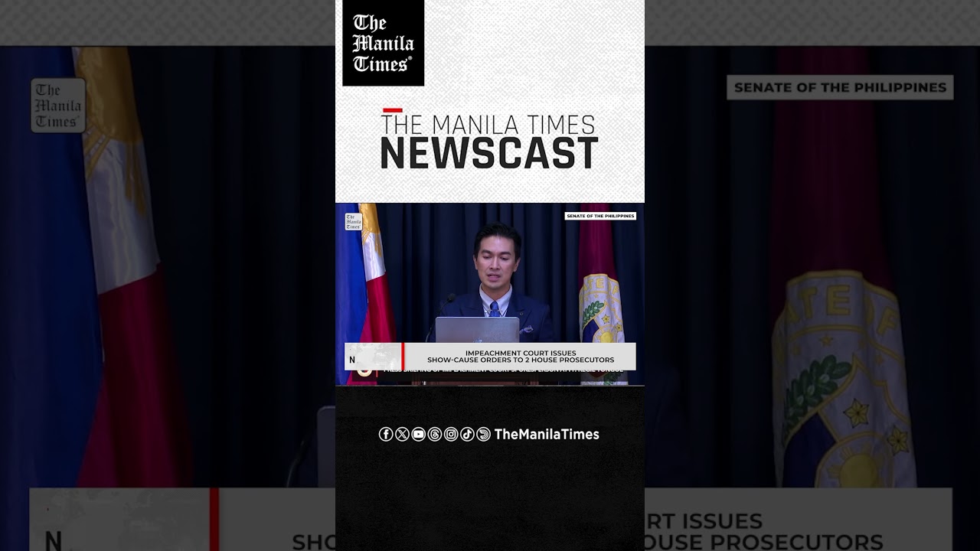
Task: Click the Instagram icon
Action: click(451, 435)
